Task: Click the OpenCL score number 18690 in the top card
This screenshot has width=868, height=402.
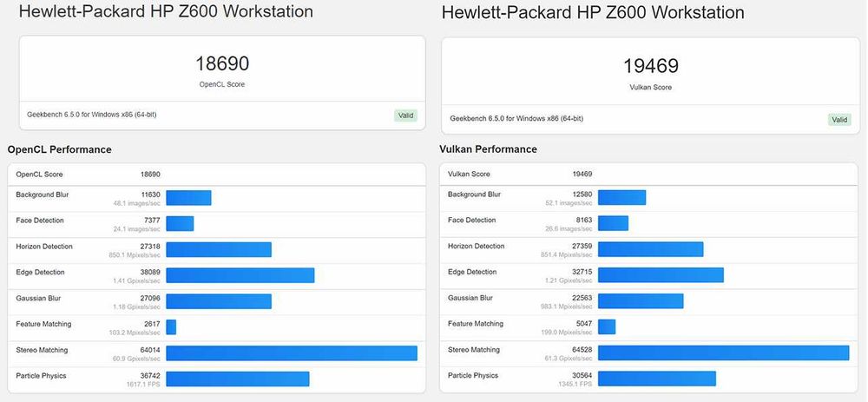Action: [221, 63]
